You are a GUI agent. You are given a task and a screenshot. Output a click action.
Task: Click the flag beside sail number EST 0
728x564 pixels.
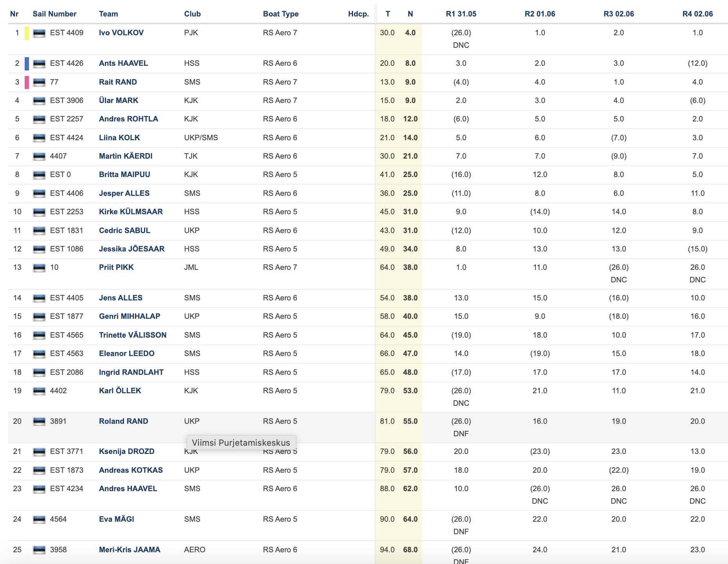click(x=39, y=175)
